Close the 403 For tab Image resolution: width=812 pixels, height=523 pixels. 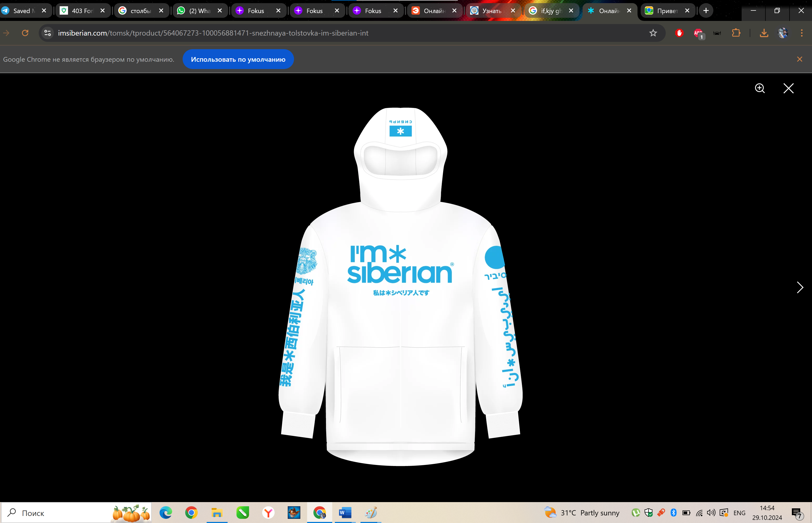103,10
